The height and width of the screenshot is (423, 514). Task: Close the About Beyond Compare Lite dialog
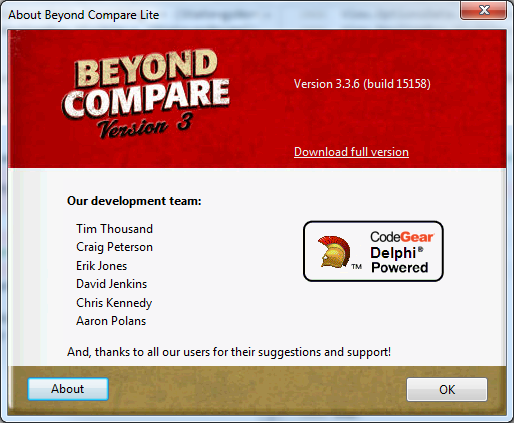(483, 10)
